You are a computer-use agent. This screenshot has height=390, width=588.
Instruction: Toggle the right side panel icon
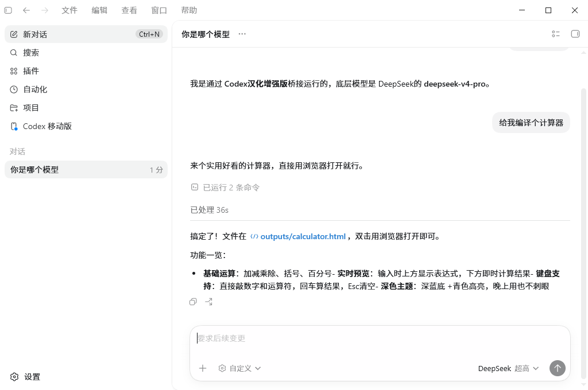[575, 34]
